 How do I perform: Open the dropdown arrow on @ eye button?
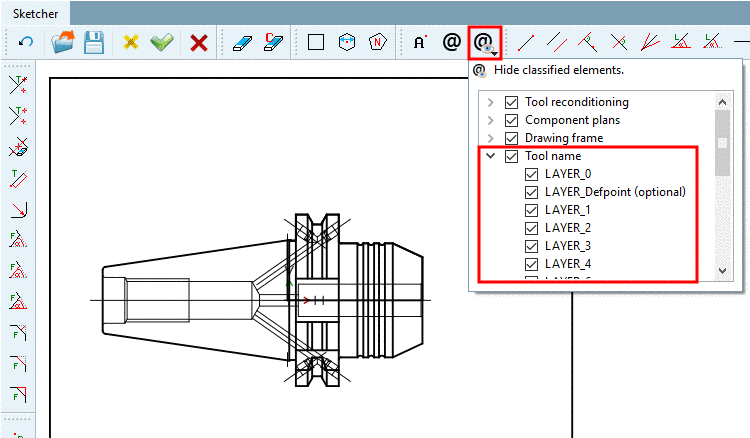[495, 53]
